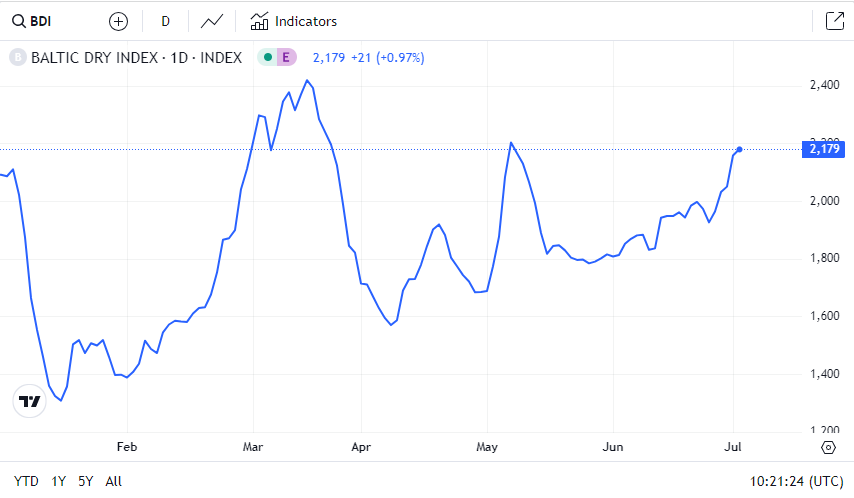The height and width of the screenshot is (498, 854).
Task: Click the May time axis label
Action: [x=487, y=447]
